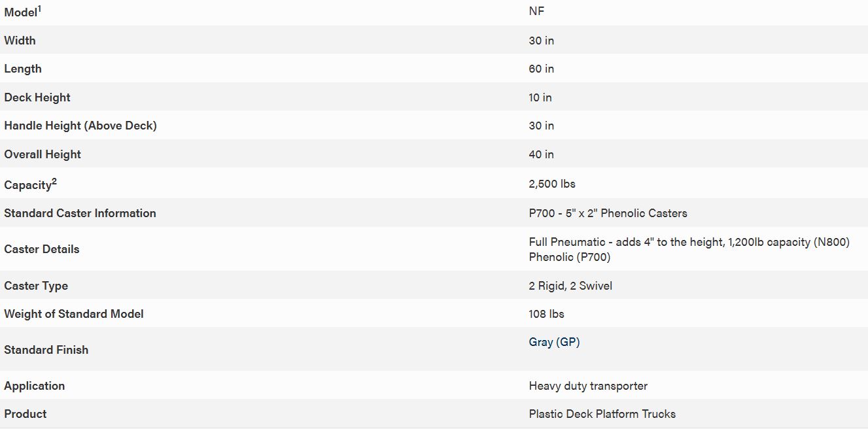
Task: Click the P700 Phenolic Casters value
Action: [608, 213]
